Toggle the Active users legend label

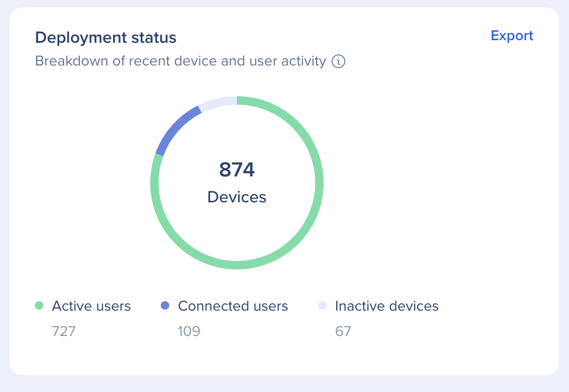coord(91,306)
